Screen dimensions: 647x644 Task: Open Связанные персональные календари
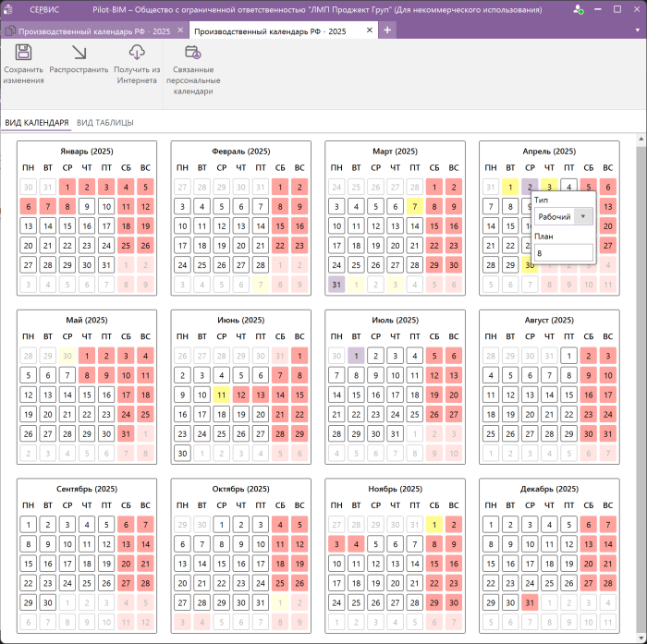193,54
